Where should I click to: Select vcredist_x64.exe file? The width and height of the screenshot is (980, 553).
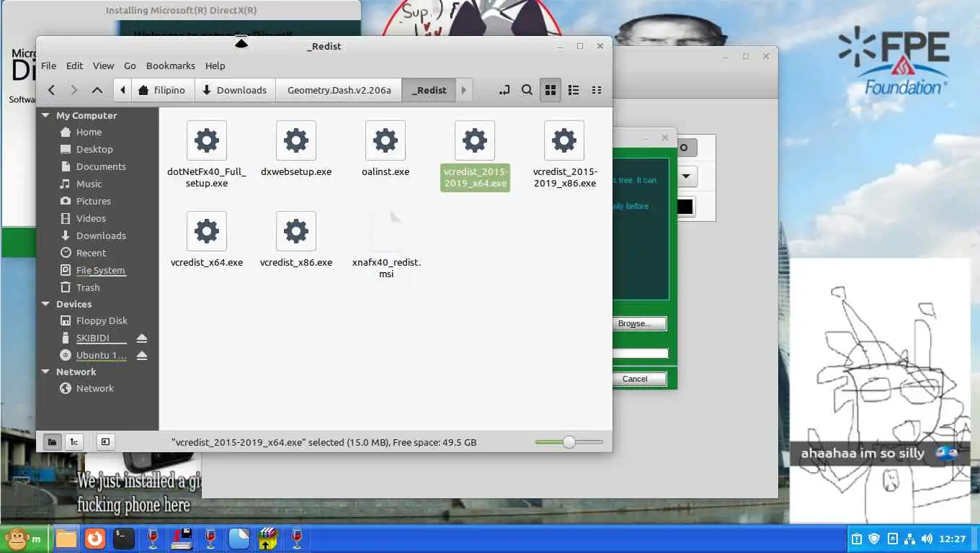[x=207, y=240]
